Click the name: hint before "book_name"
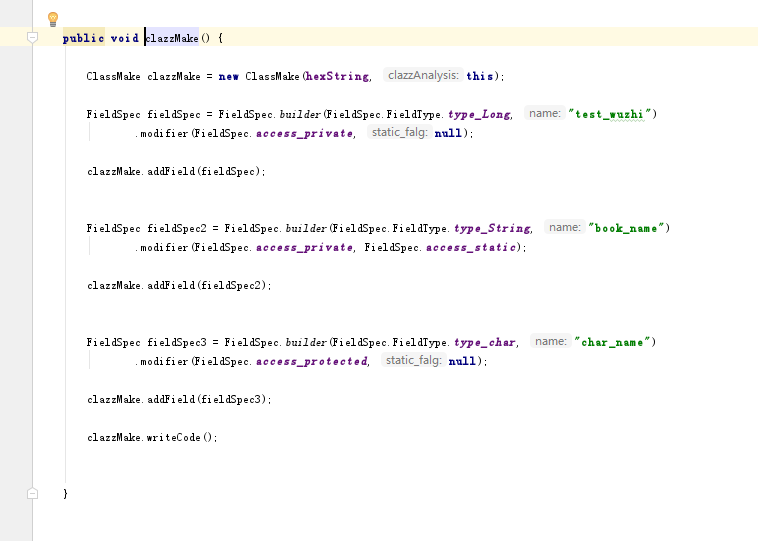The width and height of the screenshot is (758, 541). pyautogui.click(x=565, y=228)
